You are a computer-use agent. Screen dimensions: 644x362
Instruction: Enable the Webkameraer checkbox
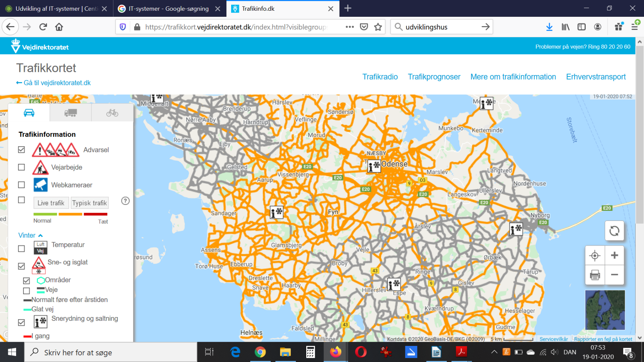(x=21, y=185)
